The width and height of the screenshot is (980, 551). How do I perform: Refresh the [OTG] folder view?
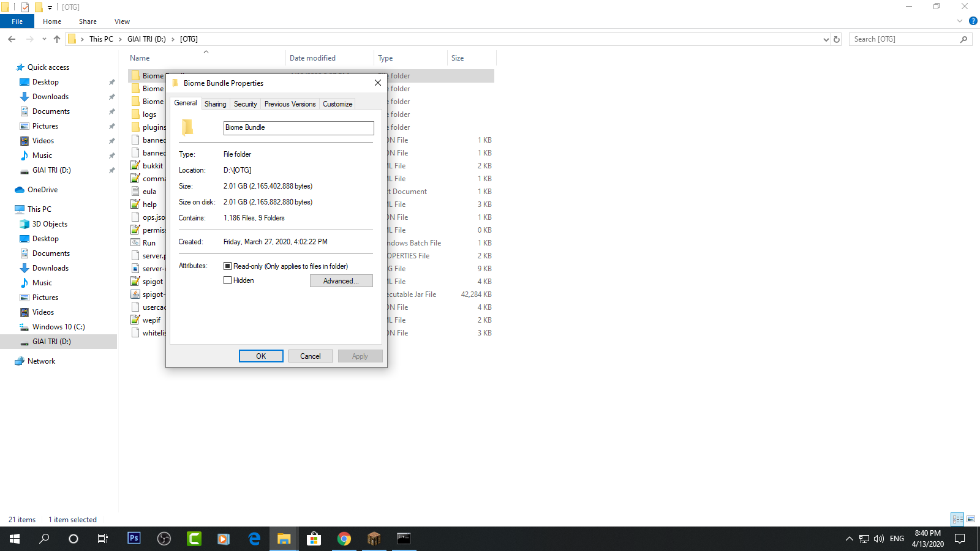point(837,39)
